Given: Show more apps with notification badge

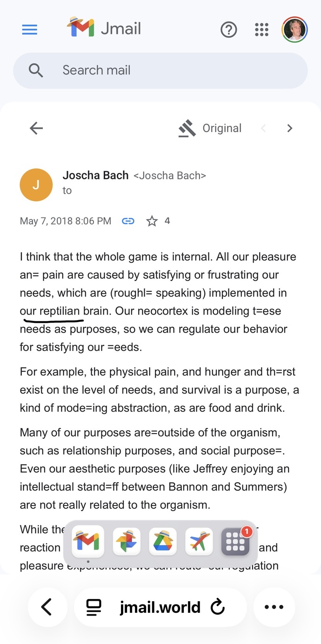Looking at the screenshot, I should (235, 541).
